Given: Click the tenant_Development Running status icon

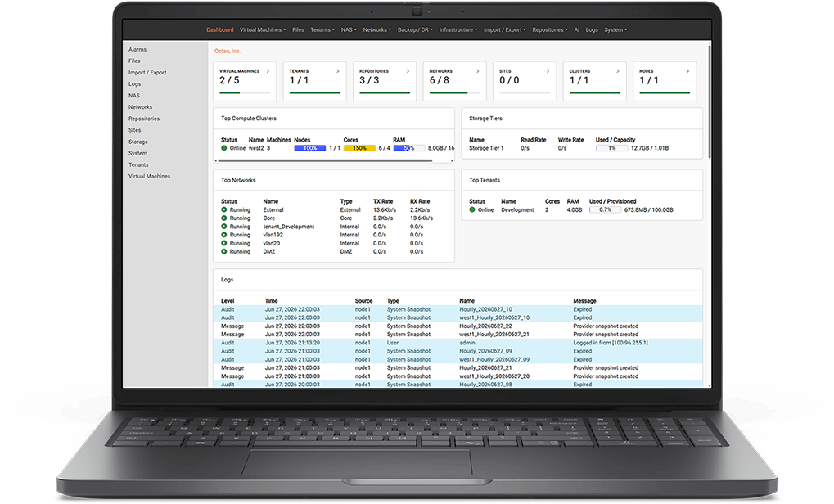Looking at the screenshot, I should 224,227.
